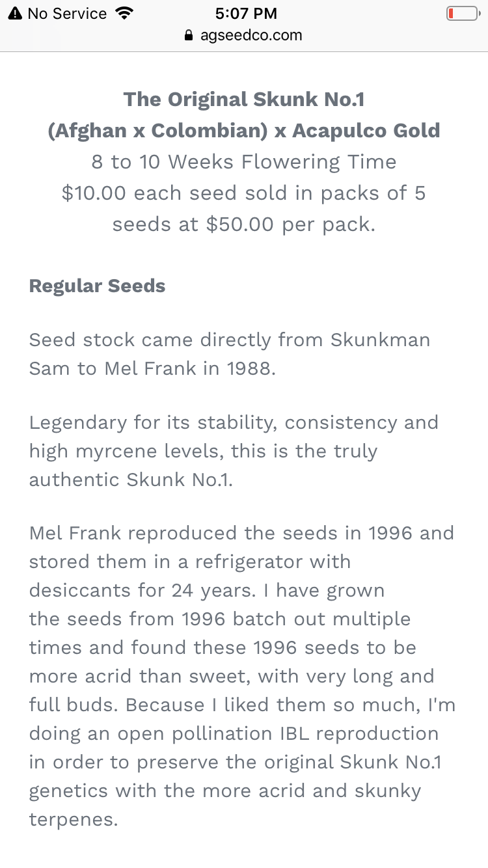
Task: Tap the agseedco.com address bar
Action: click(x=244, y=35)
